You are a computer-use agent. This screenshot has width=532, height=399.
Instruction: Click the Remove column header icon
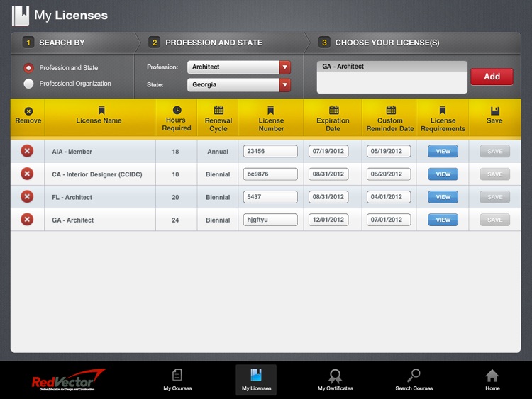[x=28, y=111]
